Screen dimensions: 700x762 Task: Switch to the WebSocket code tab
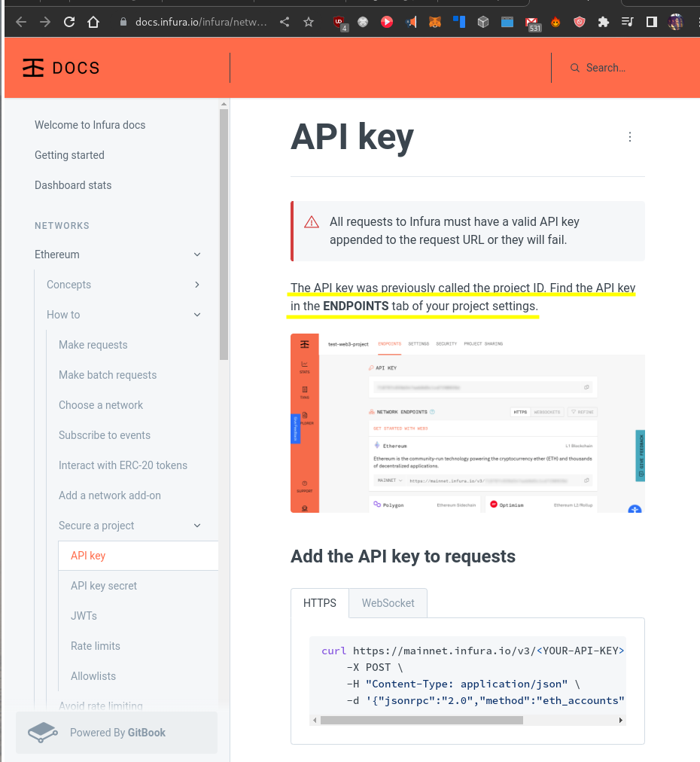[x=388, y=603]
